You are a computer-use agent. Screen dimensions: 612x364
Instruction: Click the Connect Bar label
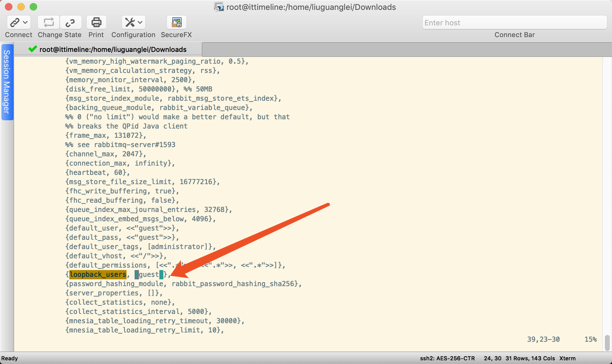(514, 35)
